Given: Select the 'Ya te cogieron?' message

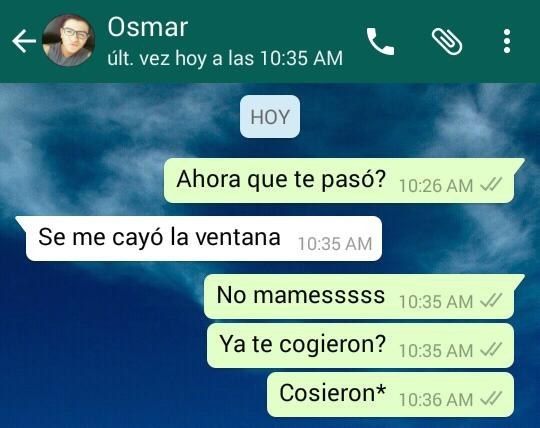Looking at the screenshot, I should [x=360, y=345].
